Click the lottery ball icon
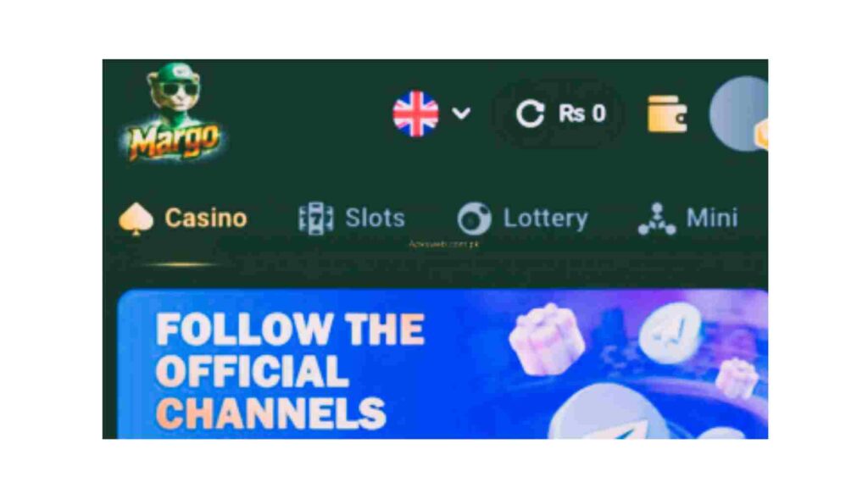The width and height of the screenshot is (868, 488). point(475,219)
